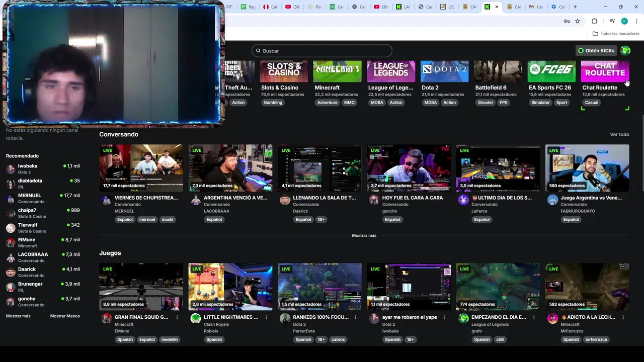Open HOY FUE EL CARA A CARA thumbnail
The image size is (644, 362).
[409, 168]
